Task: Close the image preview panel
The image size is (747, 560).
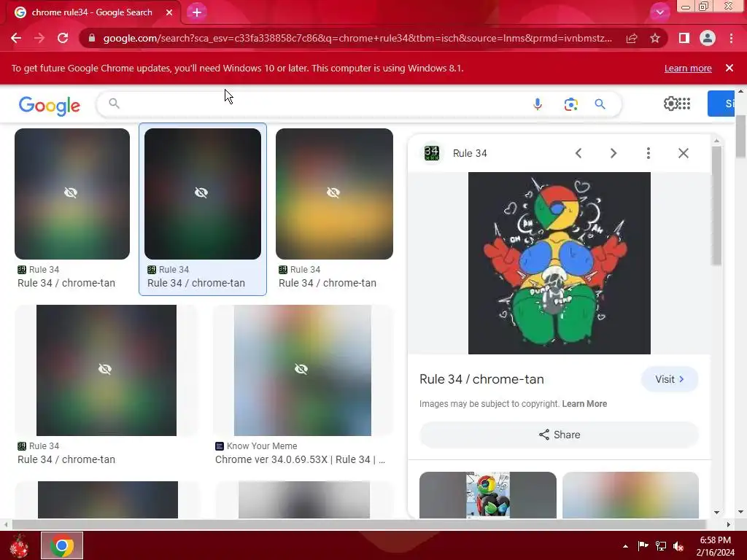Action: tap(683, 153)
